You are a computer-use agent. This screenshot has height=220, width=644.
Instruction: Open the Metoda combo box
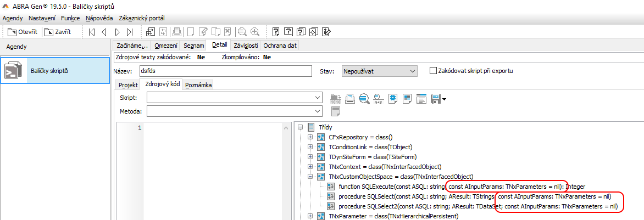click(x=234, y=111)
